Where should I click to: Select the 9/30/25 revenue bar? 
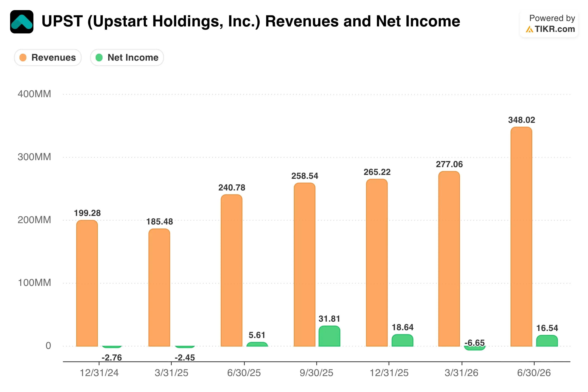coord(304,265)
